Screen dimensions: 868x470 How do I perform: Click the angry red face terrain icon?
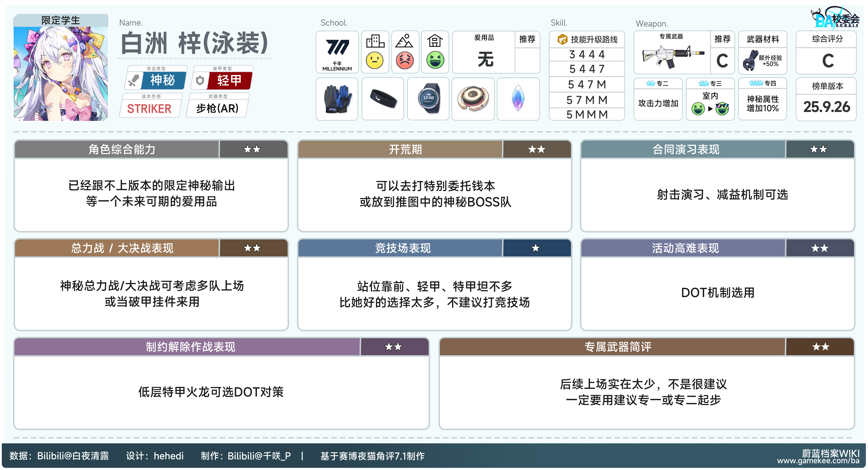(x=405, y=61)
